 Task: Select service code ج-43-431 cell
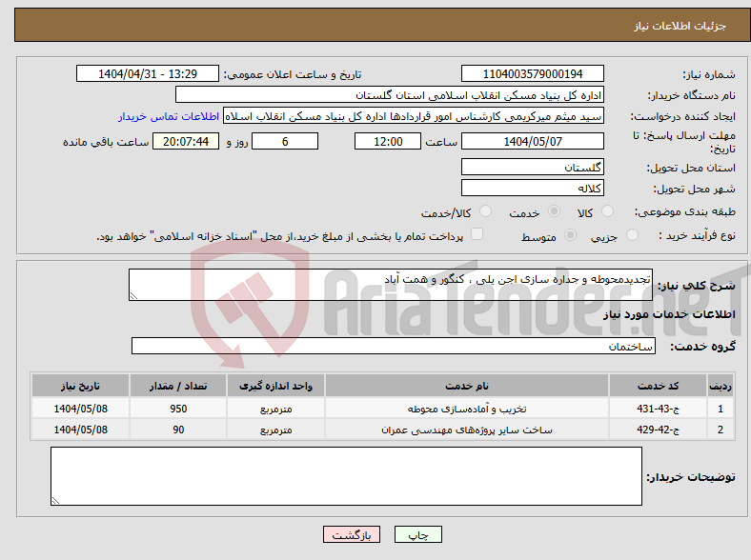(x=659, y=409)
